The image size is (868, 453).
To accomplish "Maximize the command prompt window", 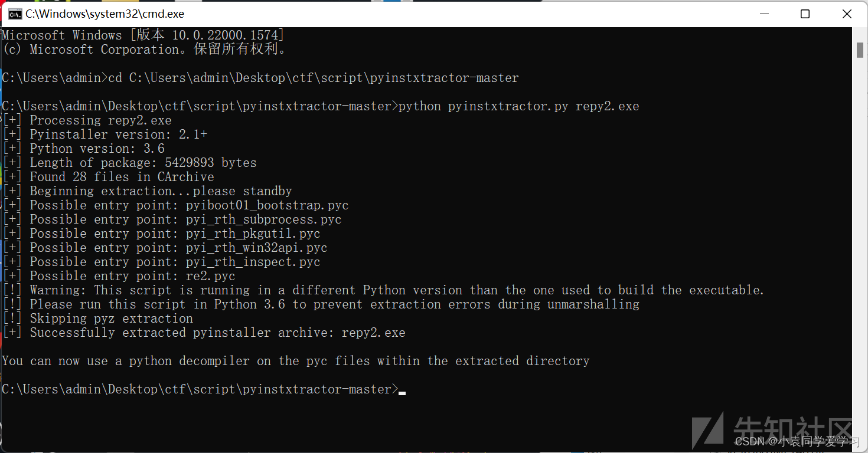I will (805, 14).
